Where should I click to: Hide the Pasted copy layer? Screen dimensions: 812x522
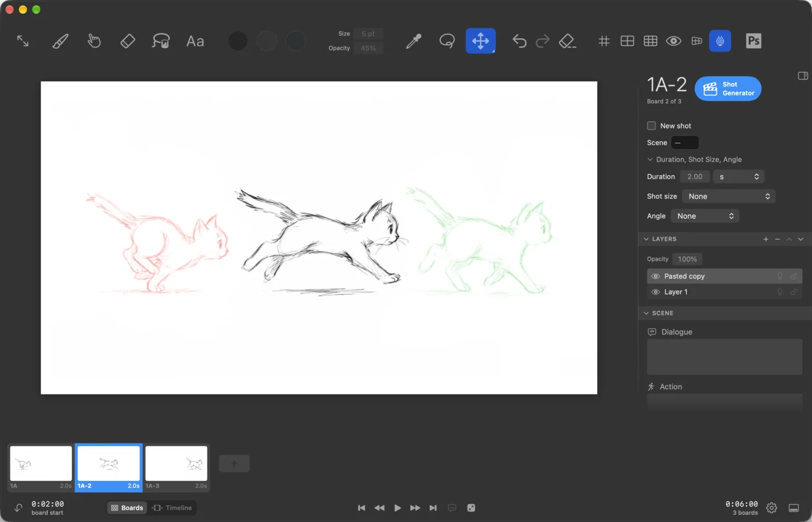655,277
